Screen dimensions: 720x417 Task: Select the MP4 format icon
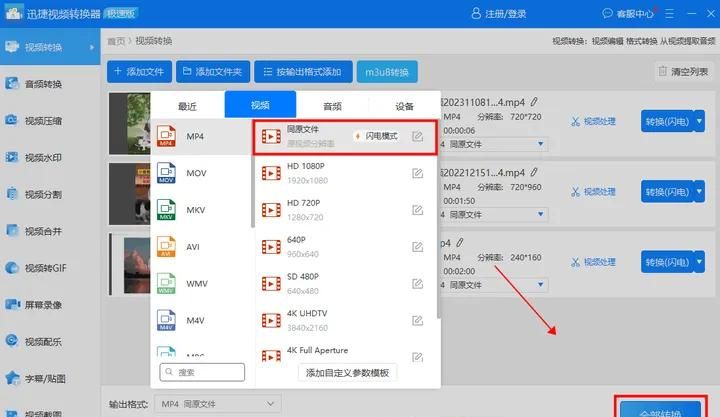click(166, 136)
